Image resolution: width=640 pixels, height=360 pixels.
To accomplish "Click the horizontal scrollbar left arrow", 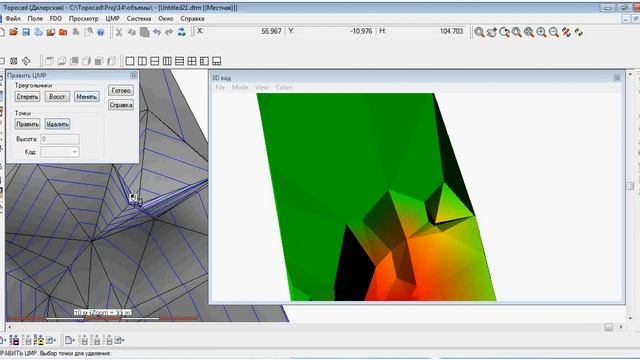I will (9, 327).
